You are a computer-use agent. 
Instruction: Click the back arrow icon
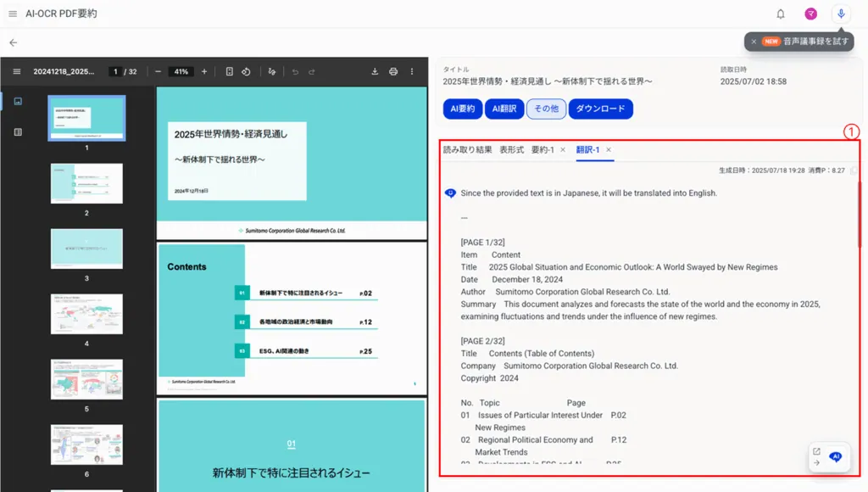[14, 42]
